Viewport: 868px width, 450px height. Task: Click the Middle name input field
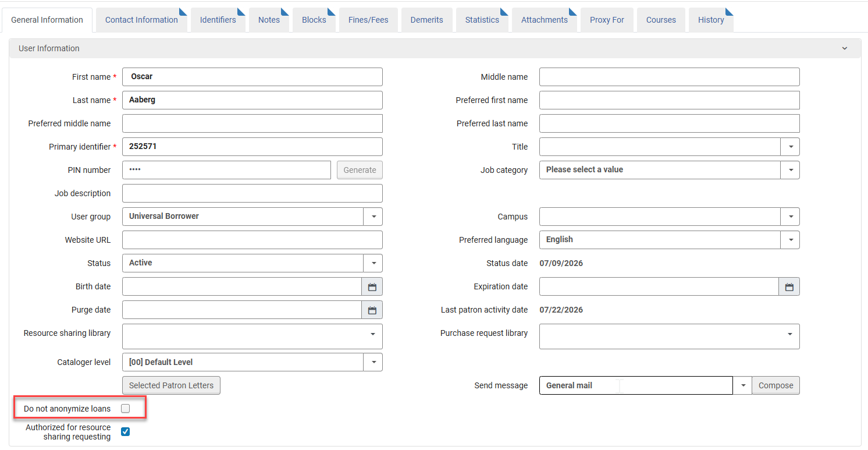[x=670, y=77]
